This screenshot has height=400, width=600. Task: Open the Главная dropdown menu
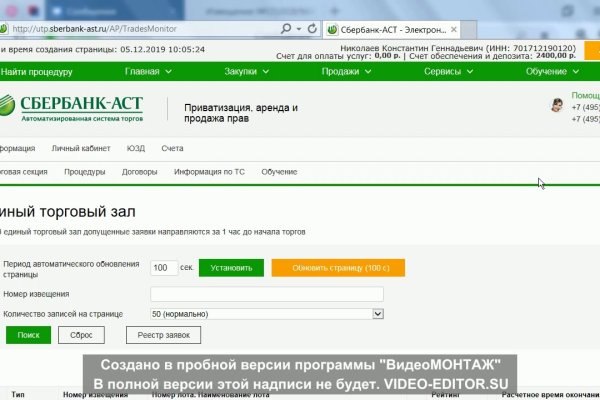pos(147,72)
